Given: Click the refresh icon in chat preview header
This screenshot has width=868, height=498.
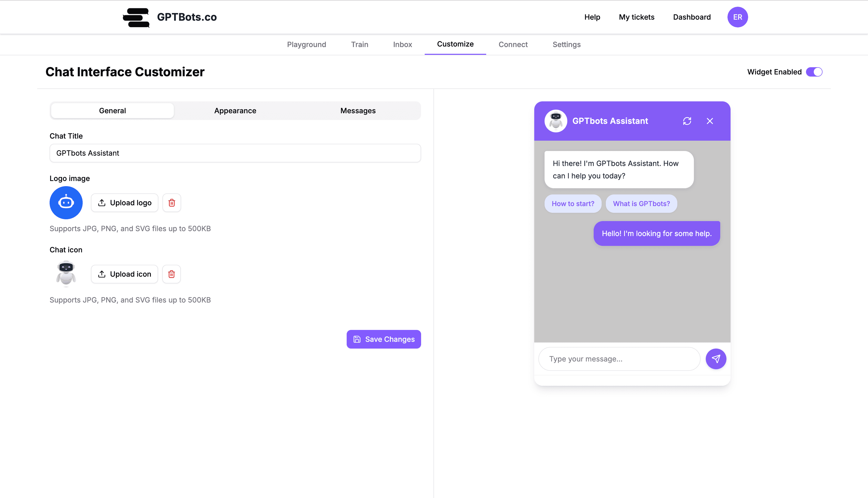Looking at the screenshot, I should [687, 121].
